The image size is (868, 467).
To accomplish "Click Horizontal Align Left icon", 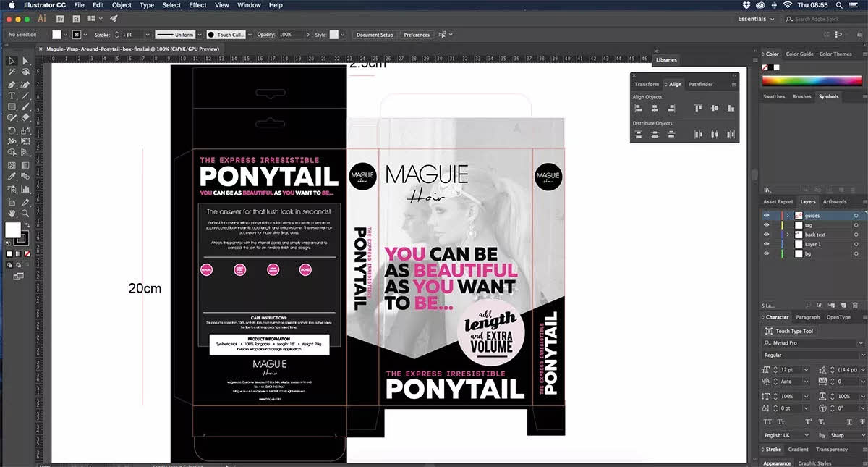I will (x=638, y=108).
